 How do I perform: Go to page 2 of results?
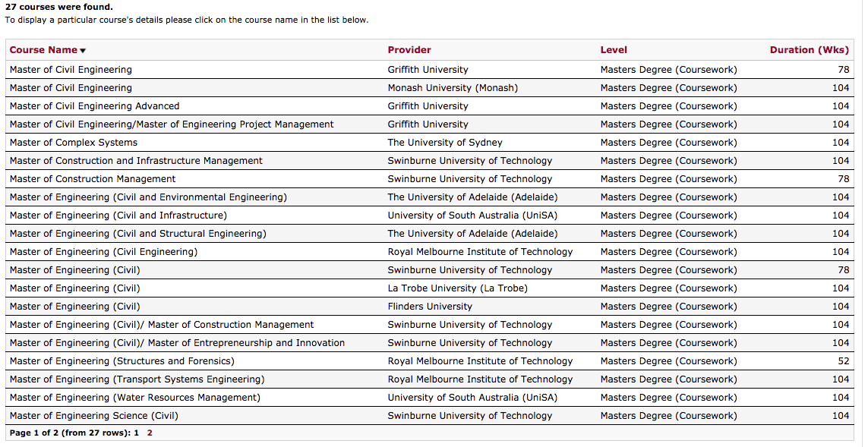click(x=150, y=433)
